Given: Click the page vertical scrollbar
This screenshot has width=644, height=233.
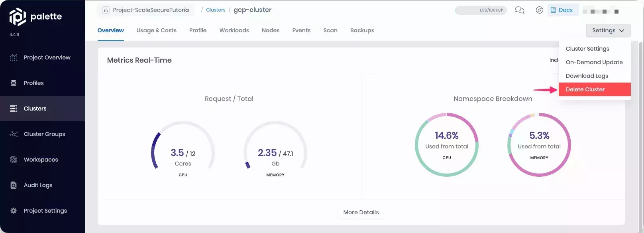Looking at the screenshot, I should coord(641,136).
